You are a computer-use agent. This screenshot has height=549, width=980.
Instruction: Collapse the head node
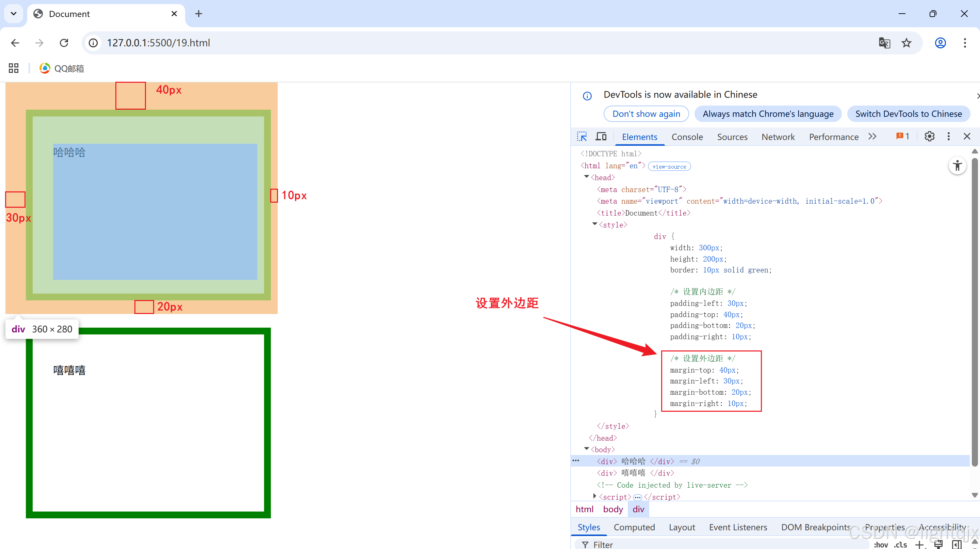pyautogui.click(x=587, y=177)
